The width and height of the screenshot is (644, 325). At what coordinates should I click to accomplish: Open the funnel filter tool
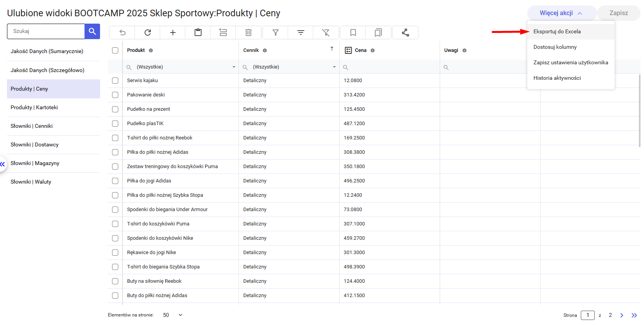(x=276, y=33)
